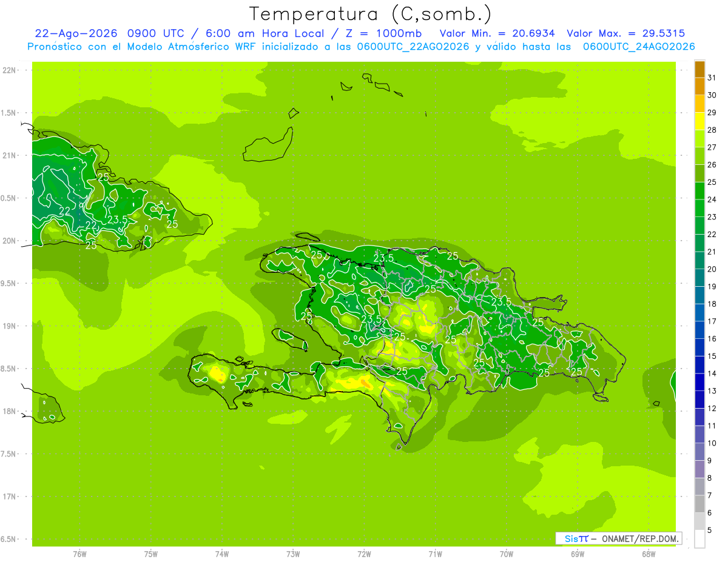Click the colorbar label "27"
This screenshot has height=562, width=728.
coord(712,147)
